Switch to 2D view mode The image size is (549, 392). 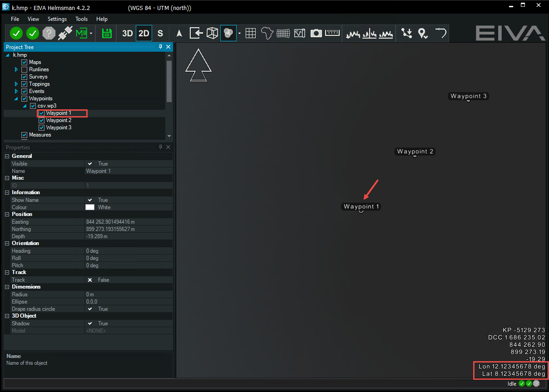click(x=144, y=33)
